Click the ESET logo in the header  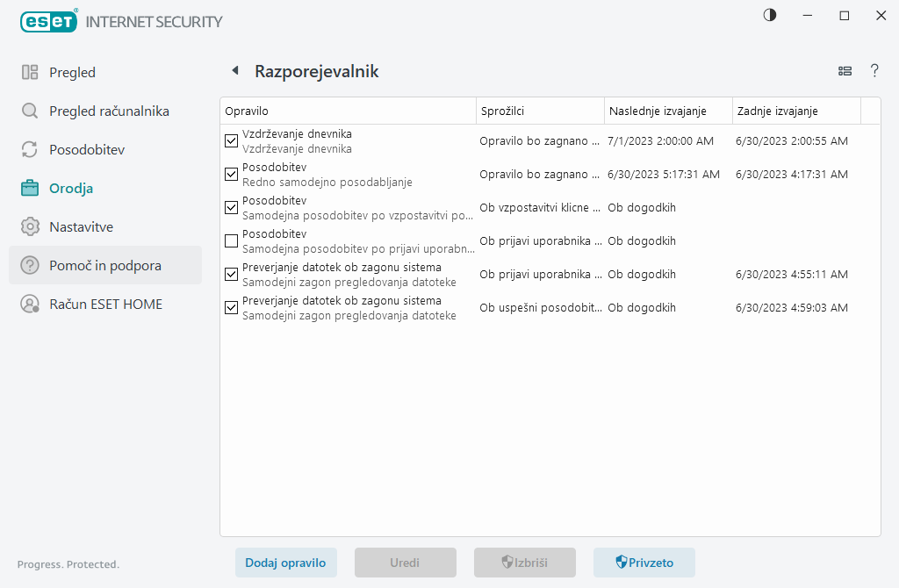(x=47, y=21)
